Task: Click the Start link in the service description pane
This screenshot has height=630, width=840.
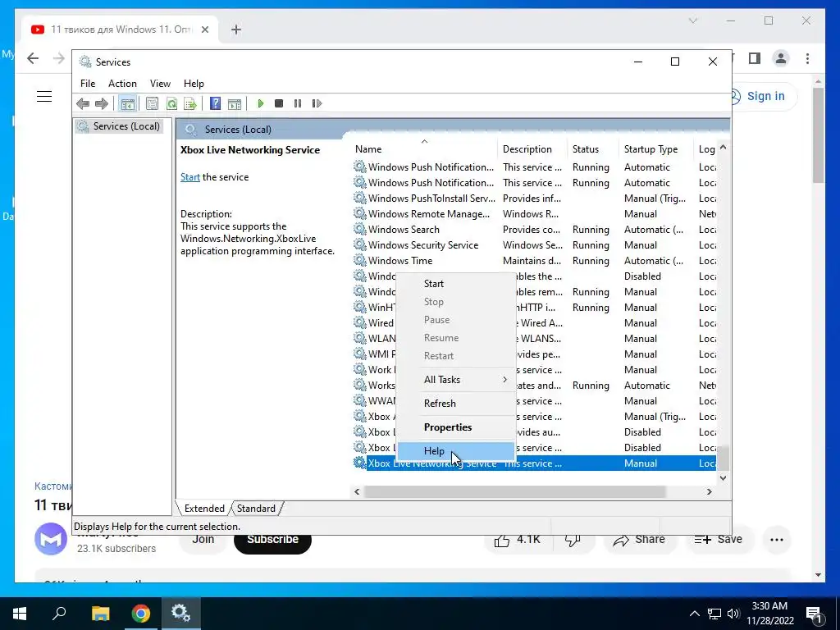Action: pos(190,177)
